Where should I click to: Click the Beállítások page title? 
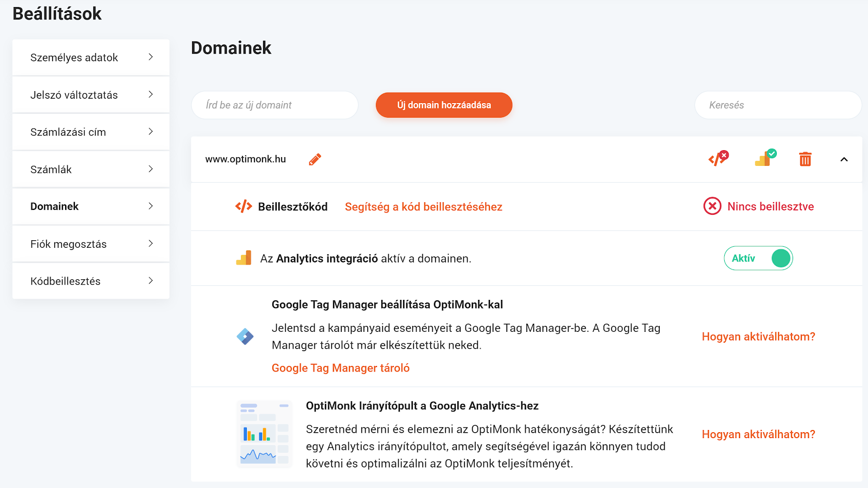pyautogui.click(x=57, y=14)
